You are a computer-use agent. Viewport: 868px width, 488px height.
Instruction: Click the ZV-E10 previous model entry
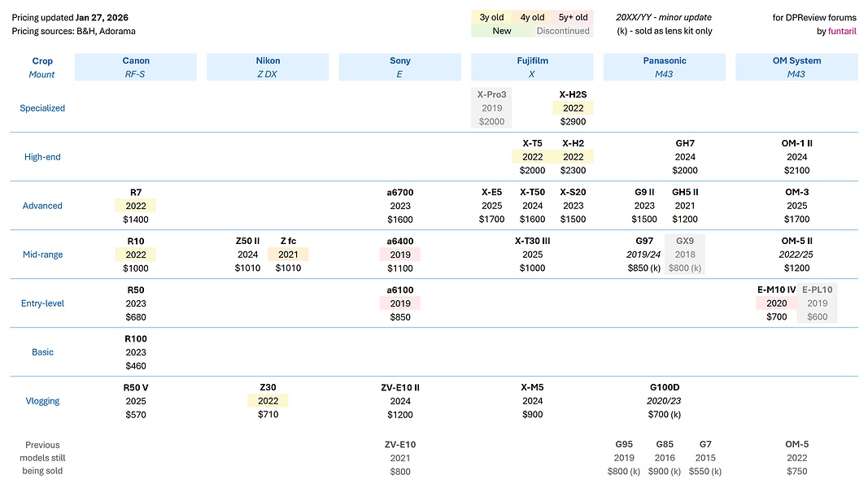tap(400, 458)
